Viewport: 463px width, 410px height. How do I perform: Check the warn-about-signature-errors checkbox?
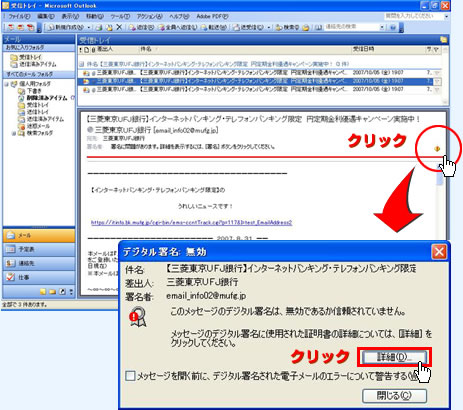[130, 376]
